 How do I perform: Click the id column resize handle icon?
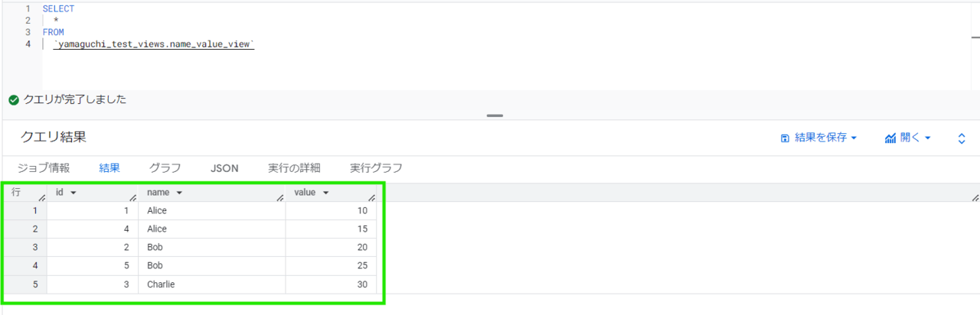tap(132, 198)
